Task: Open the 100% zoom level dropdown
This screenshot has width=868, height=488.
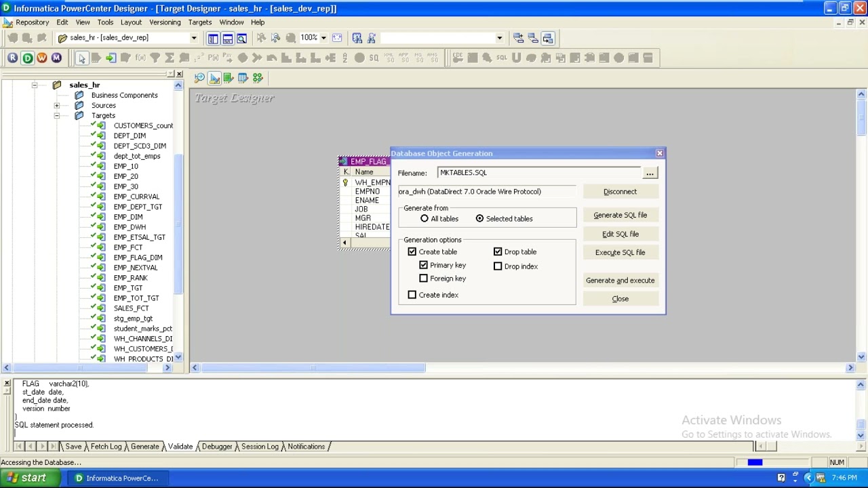Action: click(x=323, y=38)
